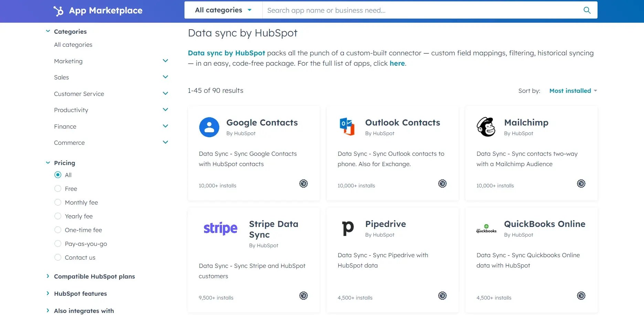Click '10,000+ installs' on Mailchimp card

click(x=495, y=186)
